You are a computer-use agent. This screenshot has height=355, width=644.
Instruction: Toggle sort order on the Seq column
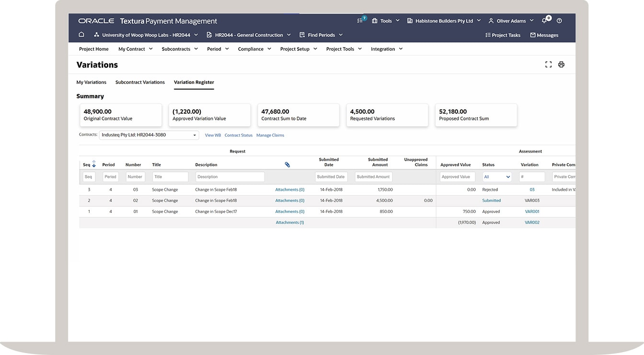(x=93, y=164)
